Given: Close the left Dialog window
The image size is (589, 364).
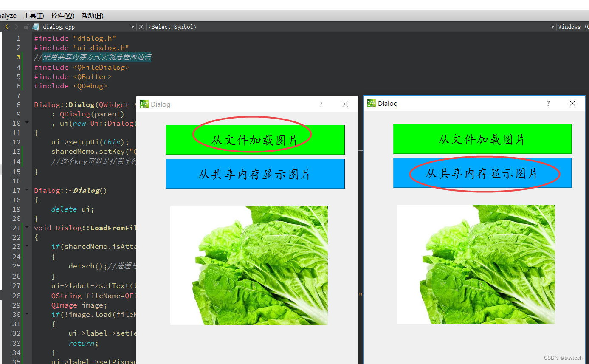Looking at the screenshot, I should point(345,104).
